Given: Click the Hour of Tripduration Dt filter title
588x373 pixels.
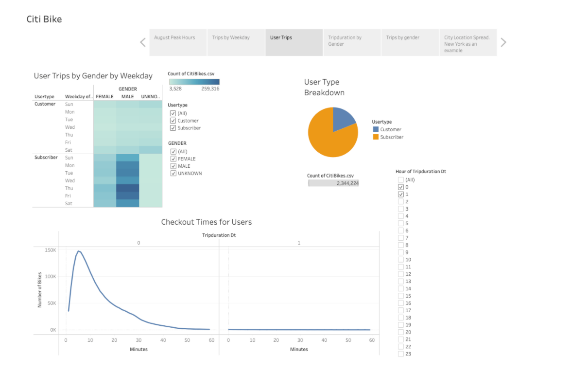Looking at the screenshot, I should pos(421,172).
